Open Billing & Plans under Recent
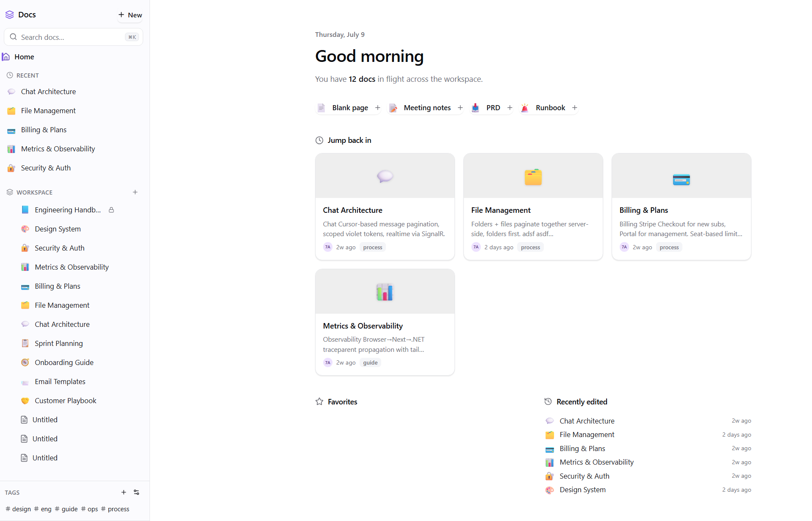 click(44, 130)
